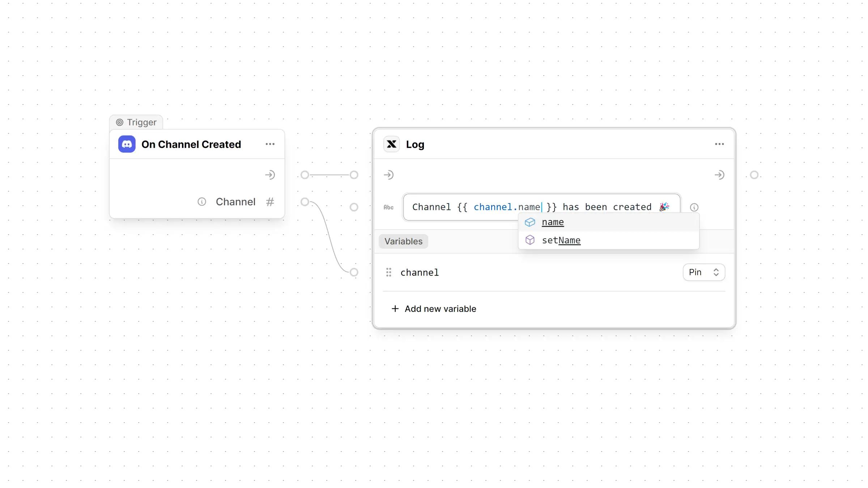Click the input arrow icon on Log node
The image size is (868, 488).
pos(389,175)
